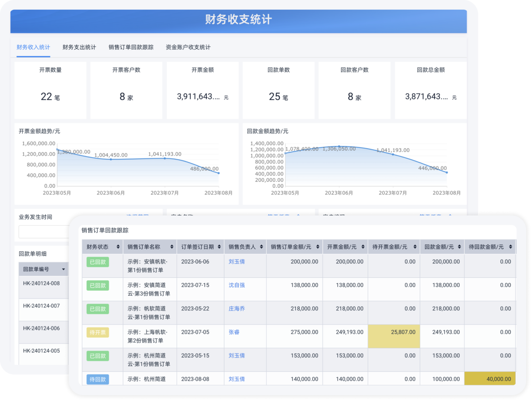The width and height of the screenshot is (532, 401).
Task: Click order name 示例：上海帆软-第2份销售订单
Action: (148, 336)
